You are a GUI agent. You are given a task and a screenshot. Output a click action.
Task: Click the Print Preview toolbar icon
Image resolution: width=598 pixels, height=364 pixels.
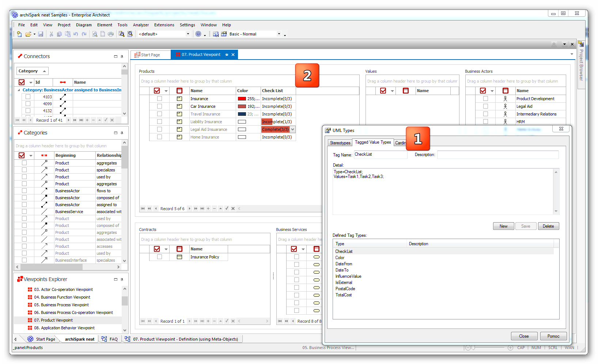[95, 34]
